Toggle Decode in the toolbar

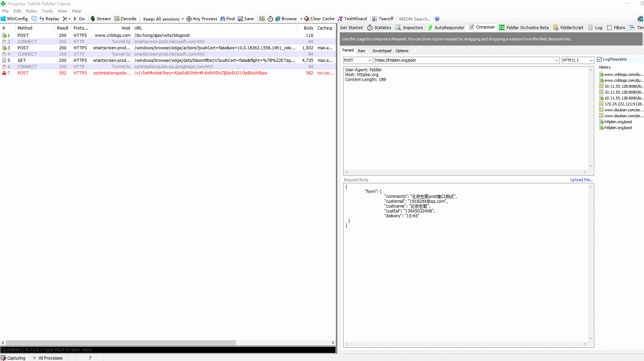125,19
